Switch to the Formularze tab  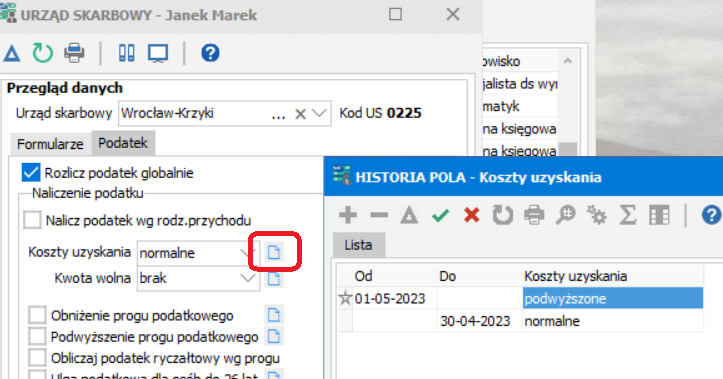tap(50, 144)
